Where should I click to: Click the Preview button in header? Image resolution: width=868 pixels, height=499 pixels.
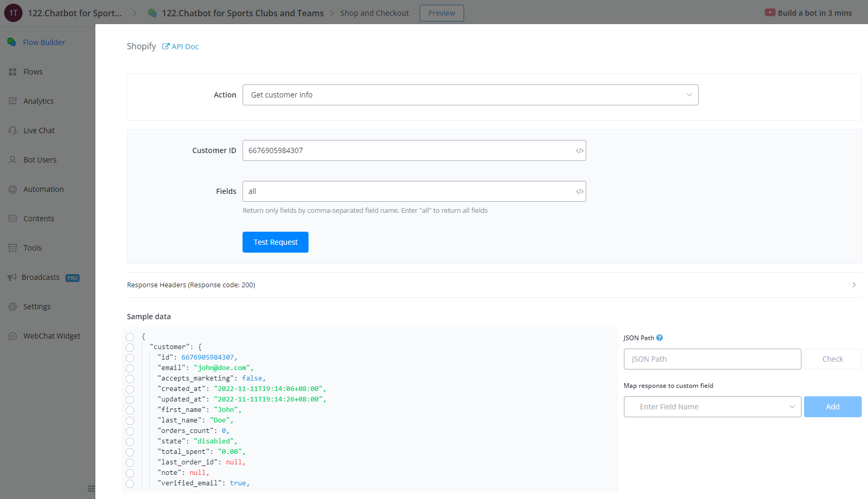(441, 13)
